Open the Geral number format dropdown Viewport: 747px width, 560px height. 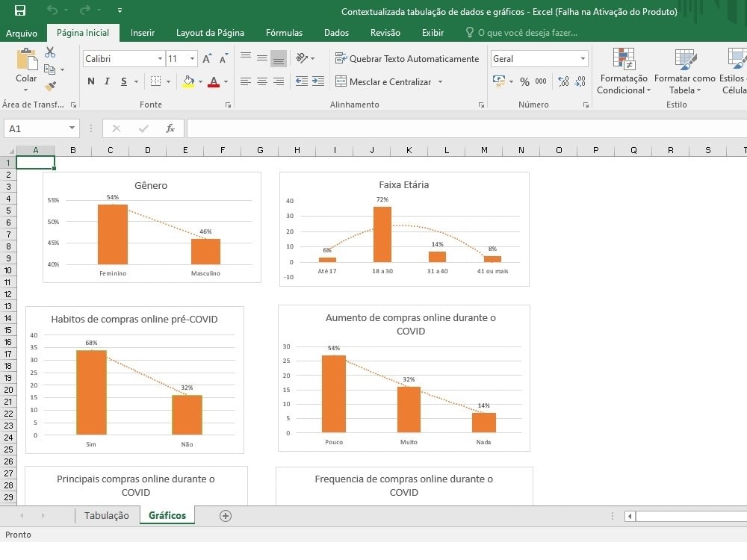click(583, 57)
